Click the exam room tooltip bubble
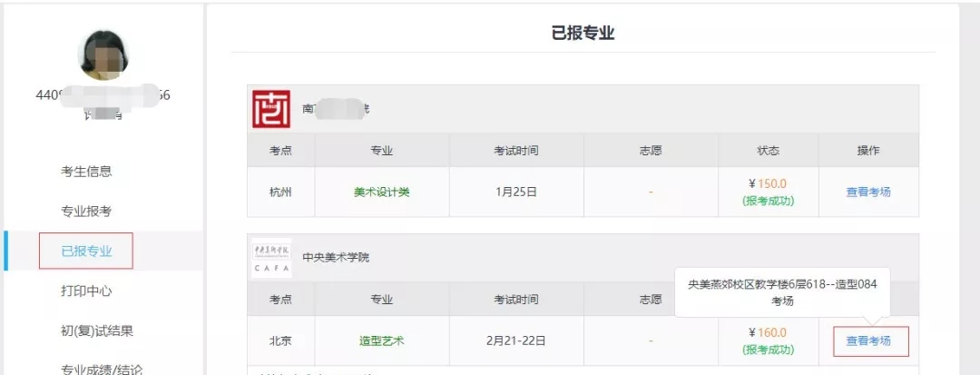The width and height of the screenshot is (980, 375). coord(782,291)
